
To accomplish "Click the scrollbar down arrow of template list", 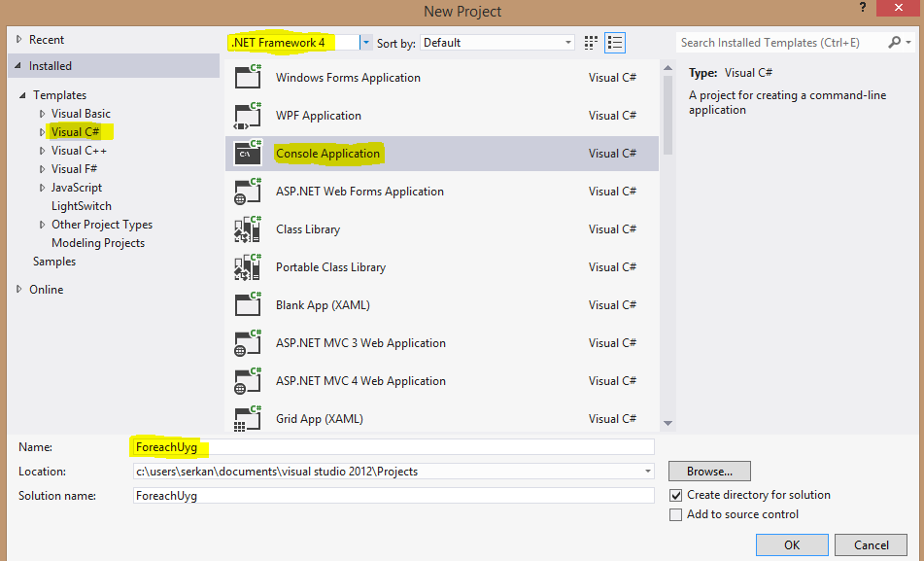I will (x=667, y=423).
